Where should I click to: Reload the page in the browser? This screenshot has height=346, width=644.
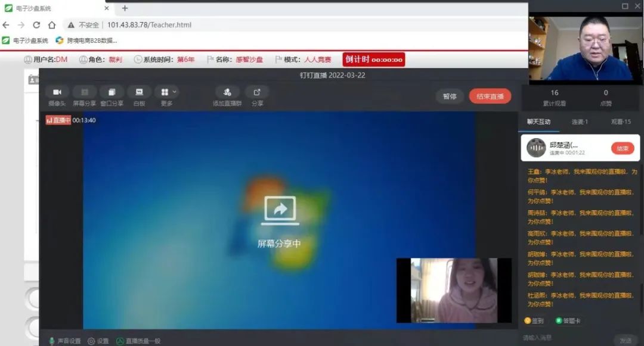coord(36,25)
